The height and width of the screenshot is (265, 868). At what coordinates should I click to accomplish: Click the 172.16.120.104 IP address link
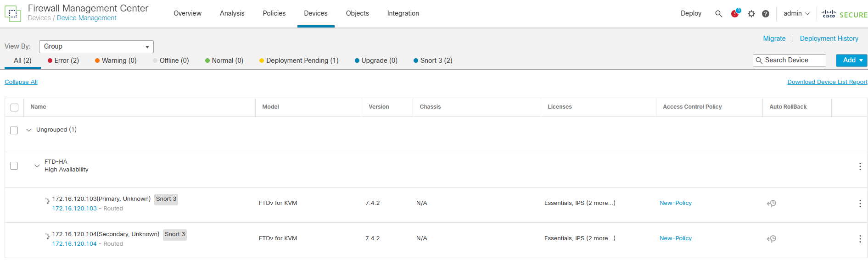(x=74, y=244)
